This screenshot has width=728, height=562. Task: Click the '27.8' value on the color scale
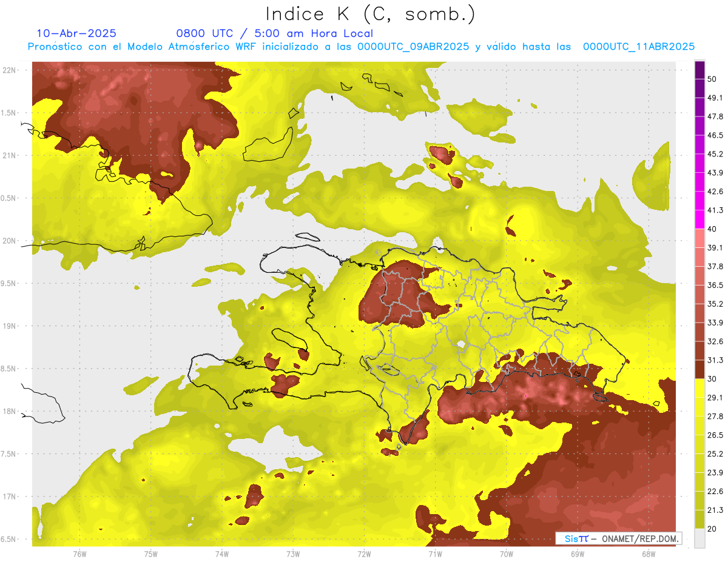pos(716,416)
